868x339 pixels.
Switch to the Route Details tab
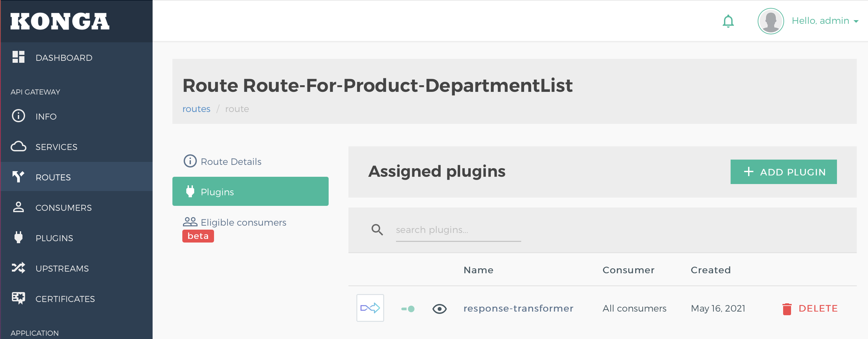point(231,161)
